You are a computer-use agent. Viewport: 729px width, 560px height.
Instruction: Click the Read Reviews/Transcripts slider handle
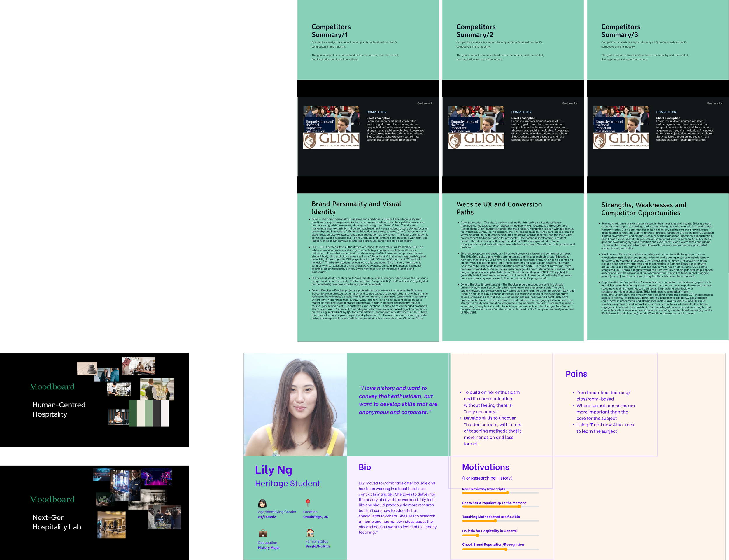point(507,493)
